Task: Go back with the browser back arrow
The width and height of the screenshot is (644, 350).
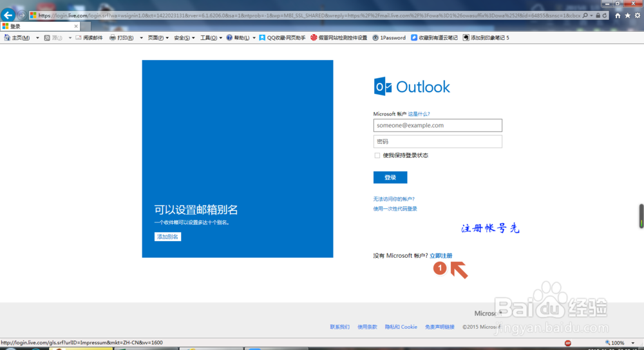Action: coord(8,15)
